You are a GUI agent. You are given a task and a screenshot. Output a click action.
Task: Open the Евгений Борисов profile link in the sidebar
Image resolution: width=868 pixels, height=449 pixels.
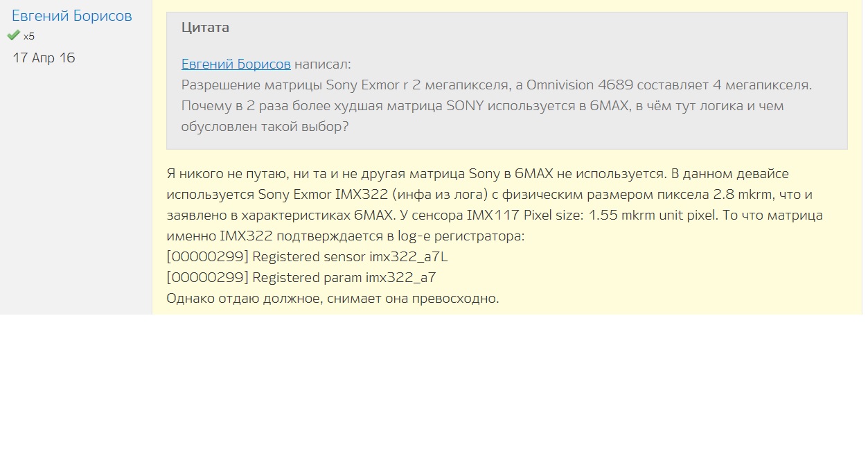[72, 16]
